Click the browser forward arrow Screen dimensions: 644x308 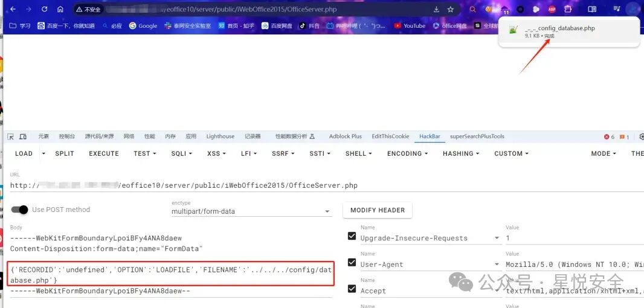[28, 9]
